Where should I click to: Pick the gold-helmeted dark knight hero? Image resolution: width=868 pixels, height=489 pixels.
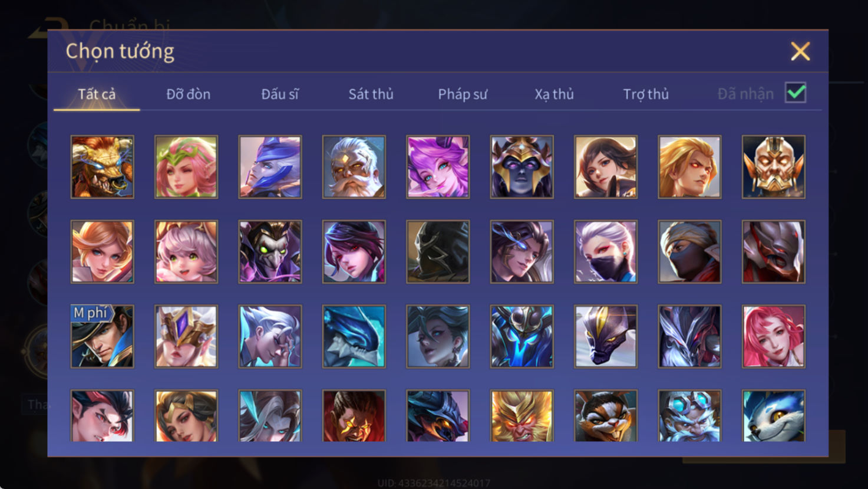(x=522, y=167)
